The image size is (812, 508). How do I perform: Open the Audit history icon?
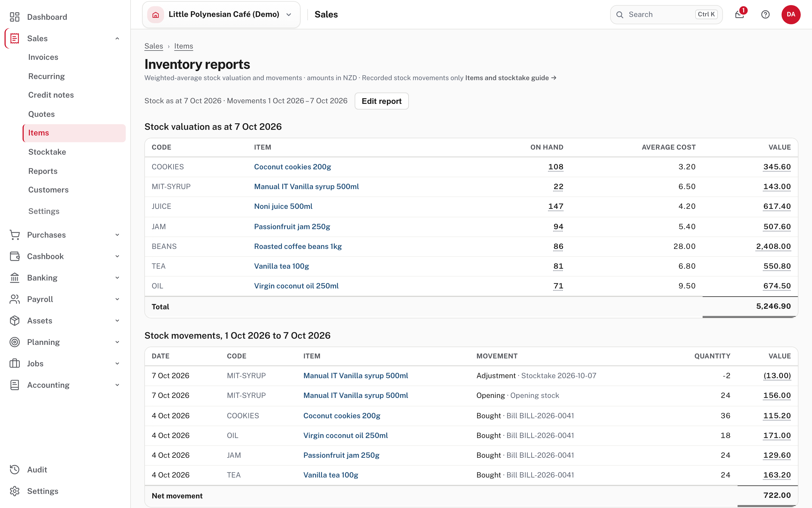point(14,470)
